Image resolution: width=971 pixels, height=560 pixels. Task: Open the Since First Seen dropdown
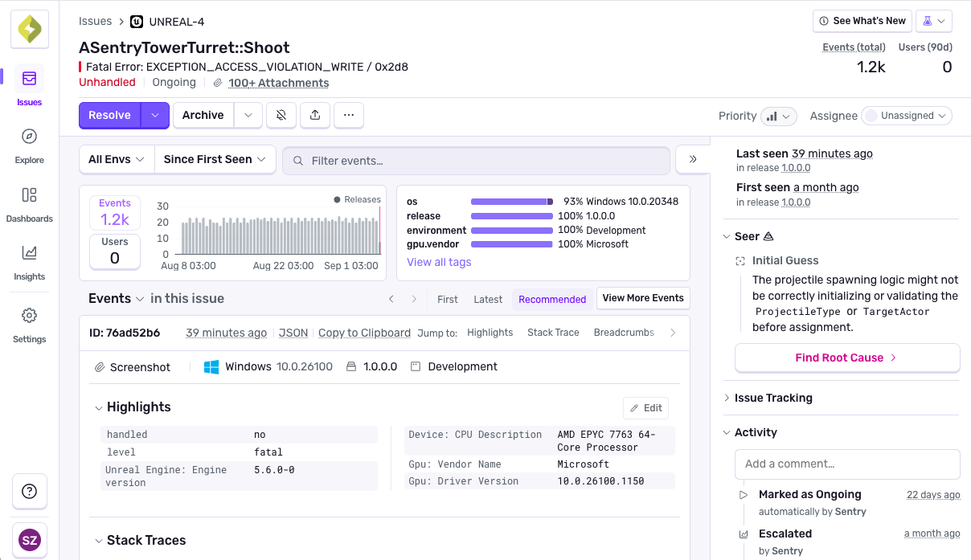(x=215, y=159)
